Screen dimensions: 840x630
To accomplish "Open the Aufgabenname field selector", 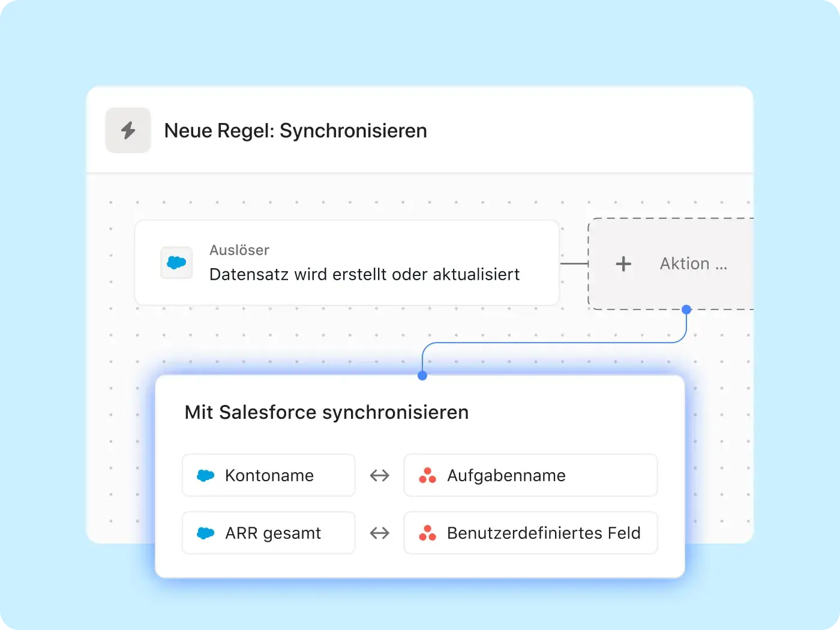I will 530,475.
